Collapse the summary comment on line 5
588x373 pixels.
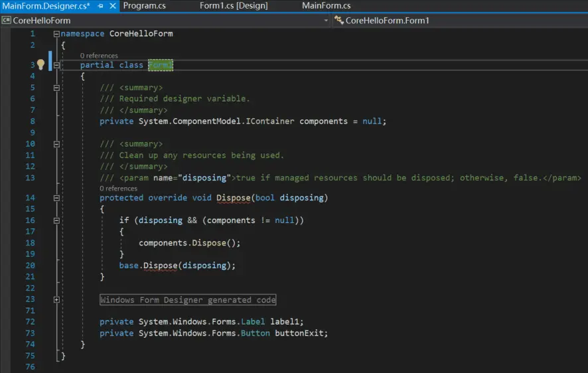coord(56,88)
